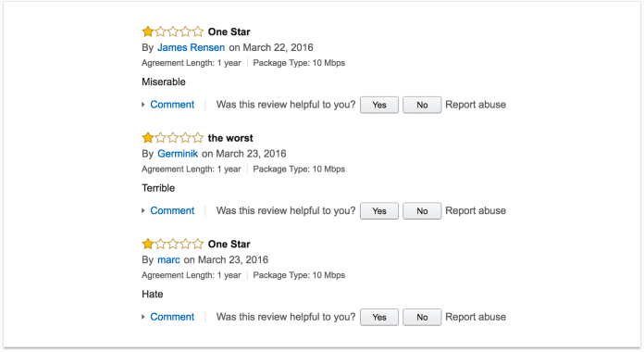Image resolution: width=644 pixels, height=352 pixels.
Task: Open marc's profile link
Action: [x=168, y=260]
